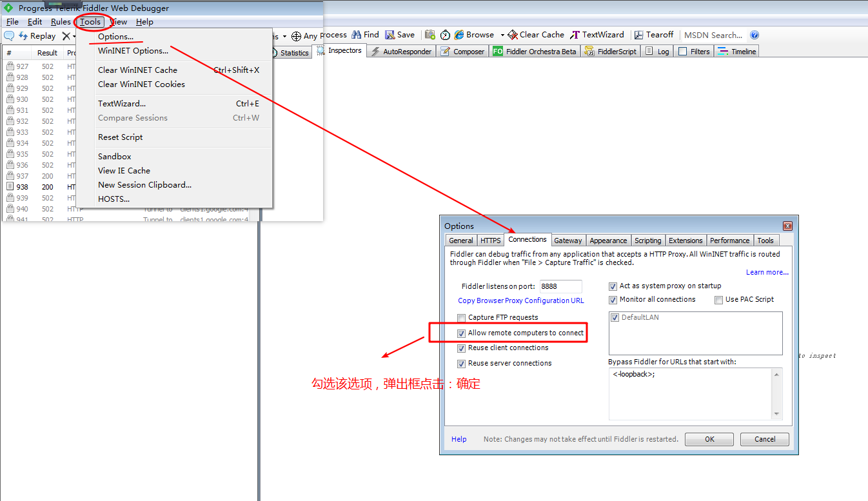The image size is (868, 501).
Task: Open the General tab in Options
Action: (x=461, y=241)
